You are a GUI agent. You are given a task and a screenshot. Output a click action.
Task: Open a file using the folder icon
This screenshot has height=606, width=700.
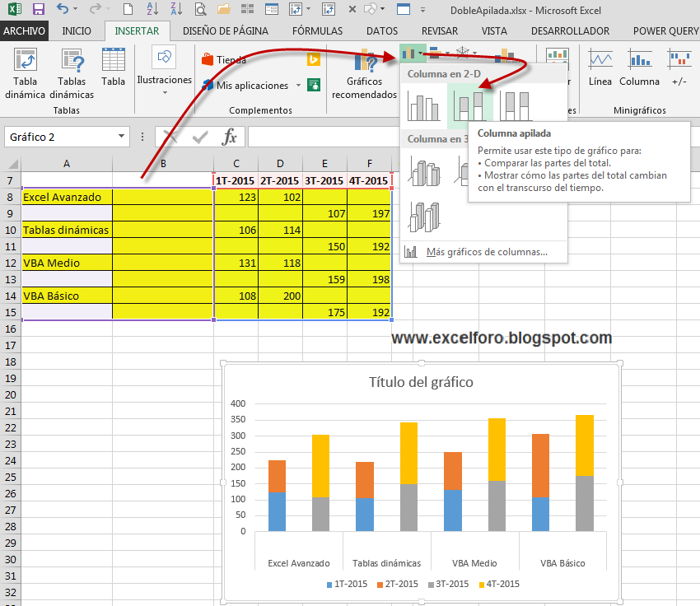pyautogui.click(x=224, y=9)
